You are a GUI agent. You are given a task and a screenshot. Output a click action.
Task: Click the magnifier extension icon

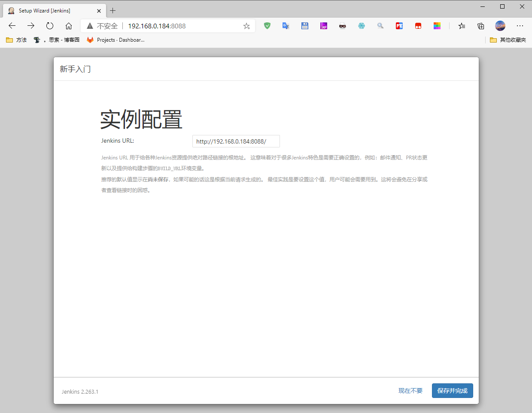380,26
